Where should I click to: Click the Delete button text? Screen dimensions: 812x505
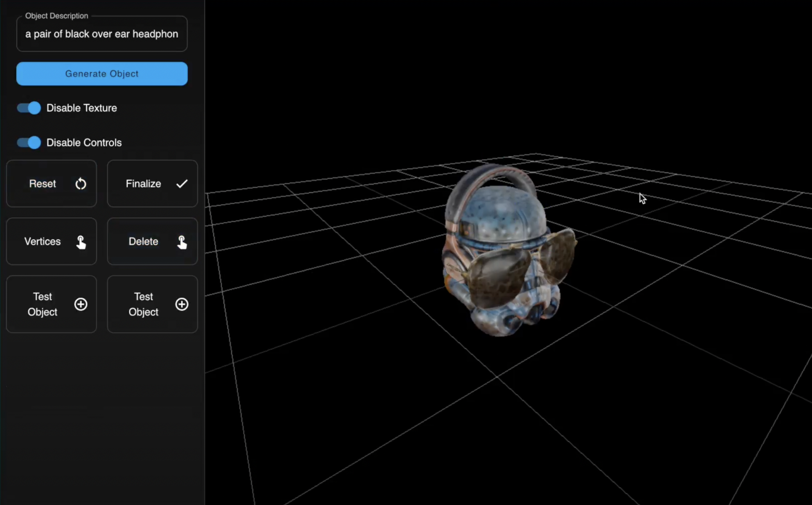(143, 241)
